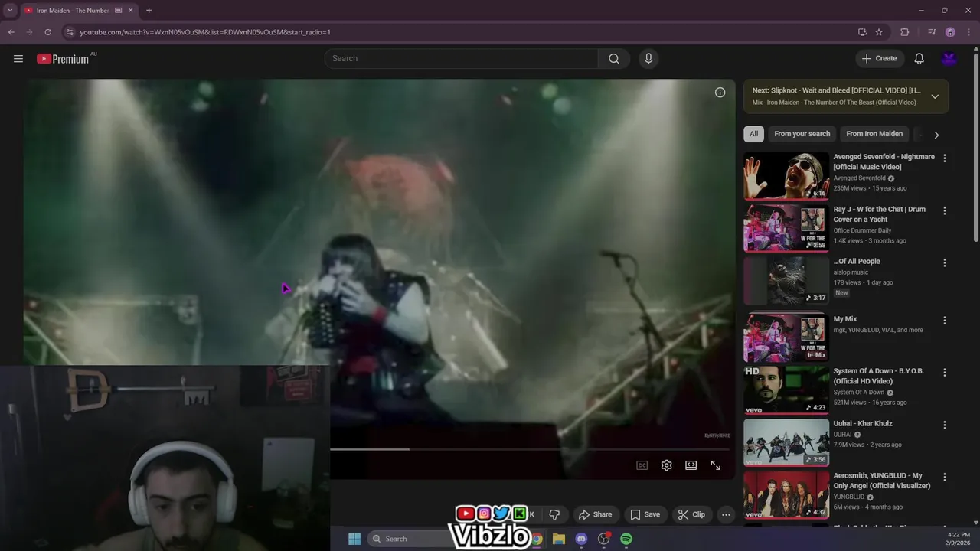Play ...Of All People thumbnail
This screenshot has width=980, height=551.
[786, 280]
